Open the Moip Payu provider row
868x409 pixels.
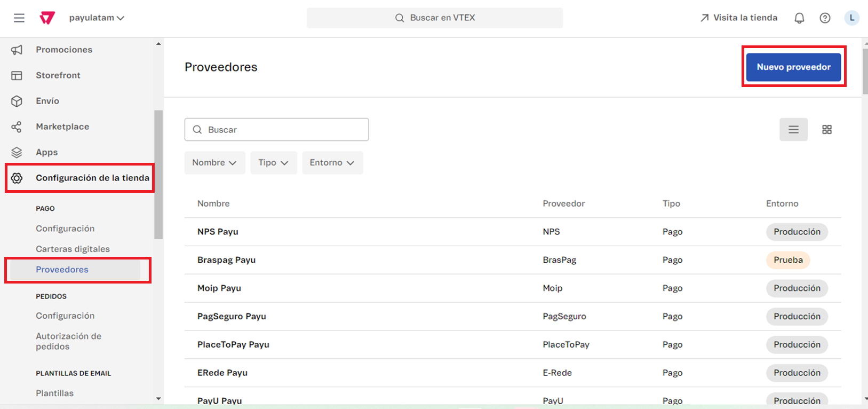[x=513, y=288]
